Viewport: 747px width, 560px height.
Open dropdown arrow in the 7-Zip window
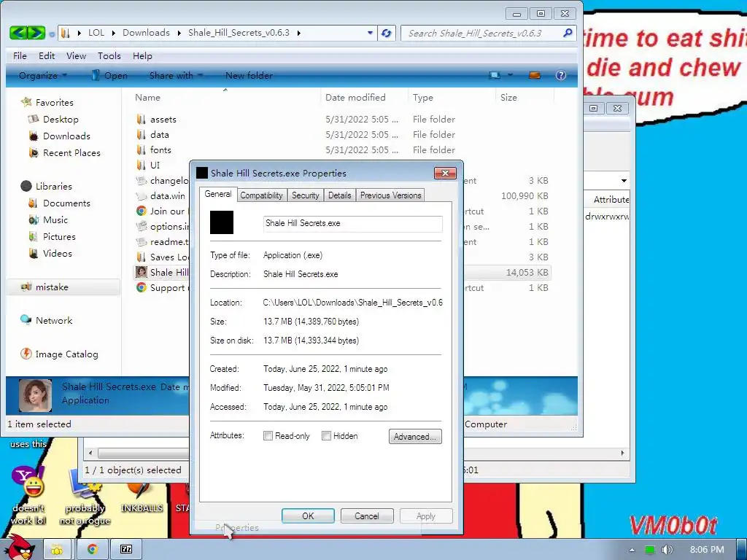coord(624,181)
